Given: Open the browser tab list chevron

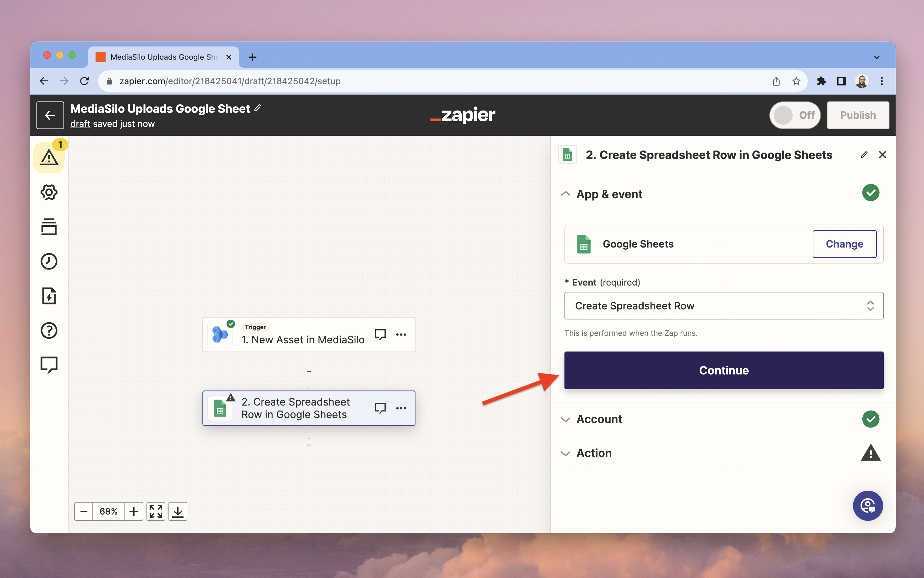Looking at the screenshot, I should [x=877, y=57].
